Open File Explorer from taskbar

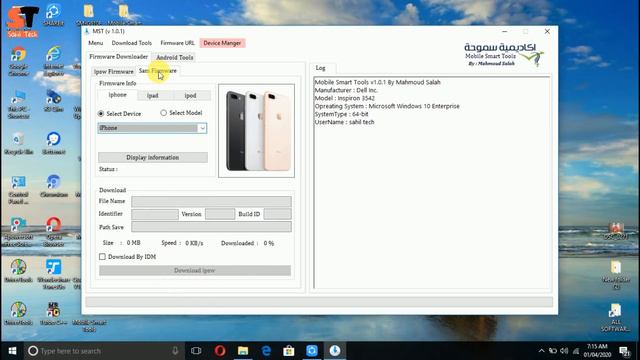(x=243, y=351)
